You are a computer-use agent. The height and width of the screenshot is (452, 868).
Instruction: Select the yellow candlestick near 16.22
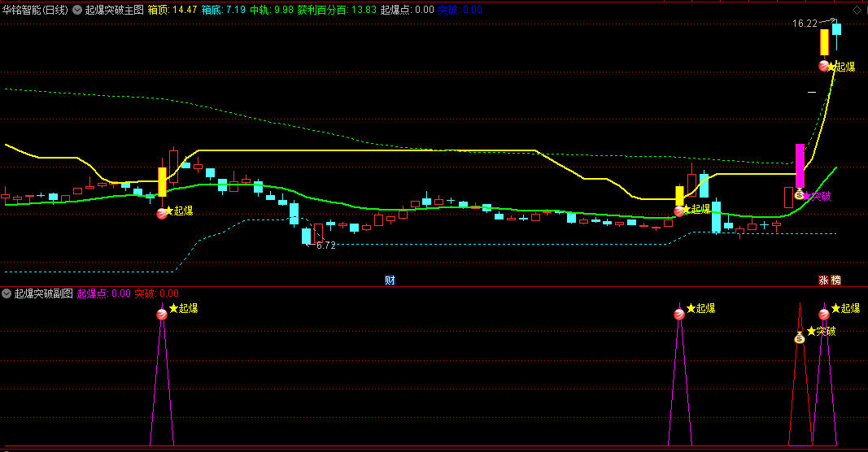824,42
